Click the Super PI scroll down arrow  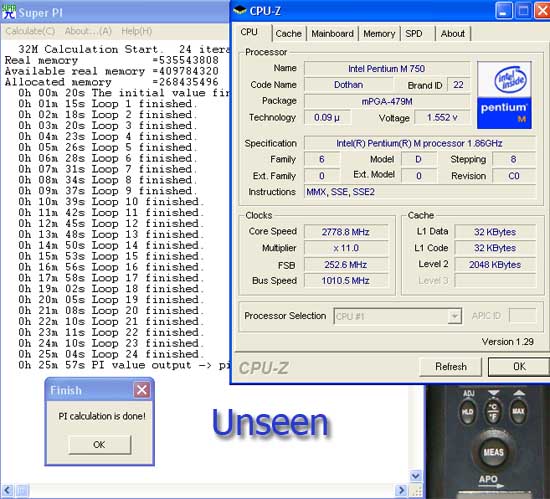click(416, 476)
